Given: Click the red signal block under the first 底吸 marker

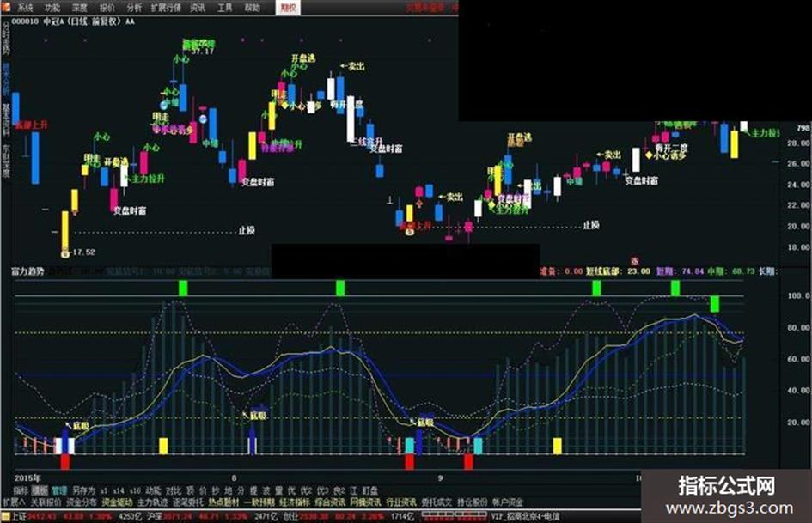Looking at the screenshot, I should (x=64, y=461).
